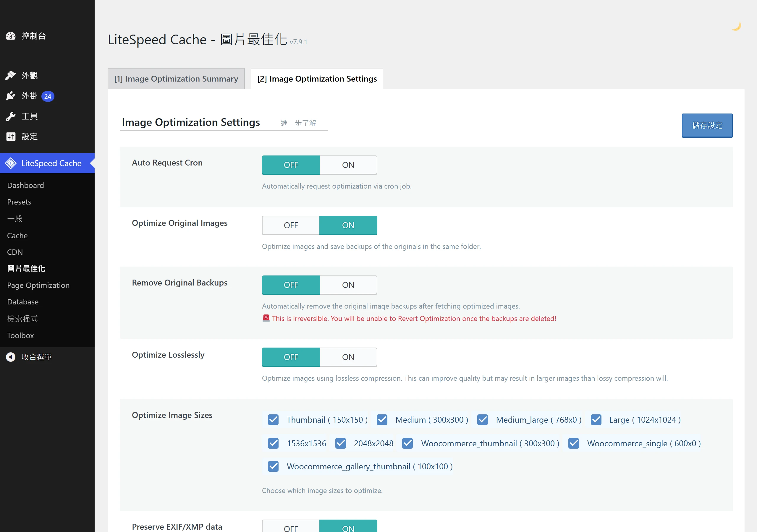Click the v7.9.1 version text

coord(298,42)
